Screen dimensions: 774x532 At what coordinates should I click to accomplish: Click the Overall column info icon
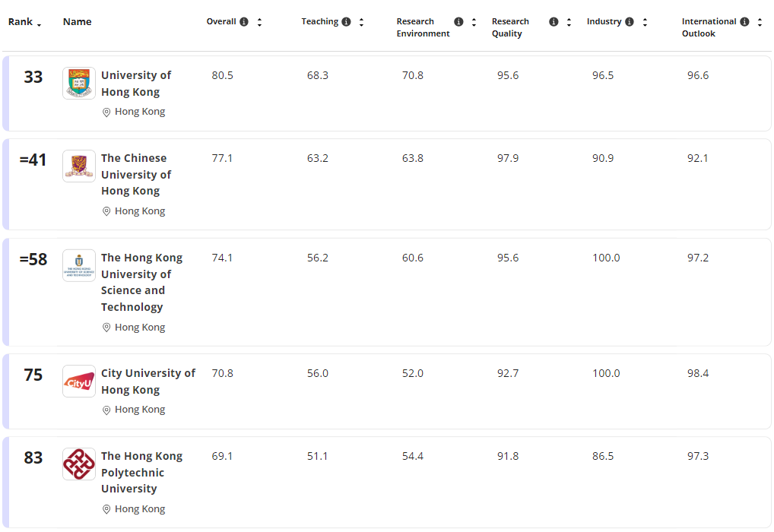244,22
